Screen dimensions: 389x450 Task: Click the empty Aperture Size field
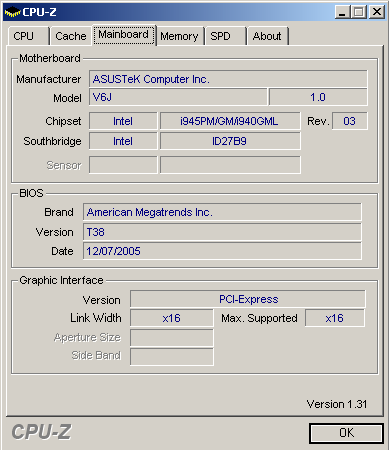pyautogui.click(x=172, y=338)
